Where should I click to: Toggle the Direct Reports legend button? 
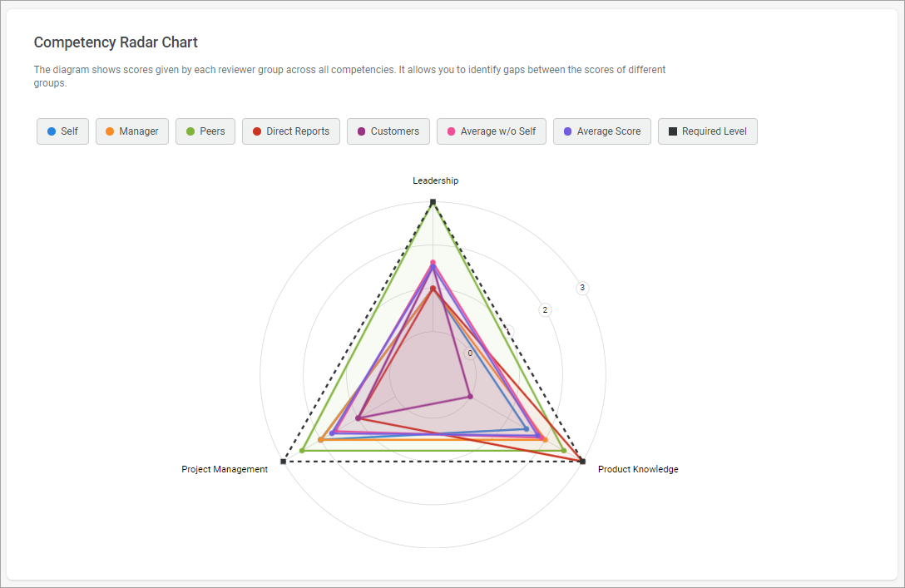click(291, 131)
